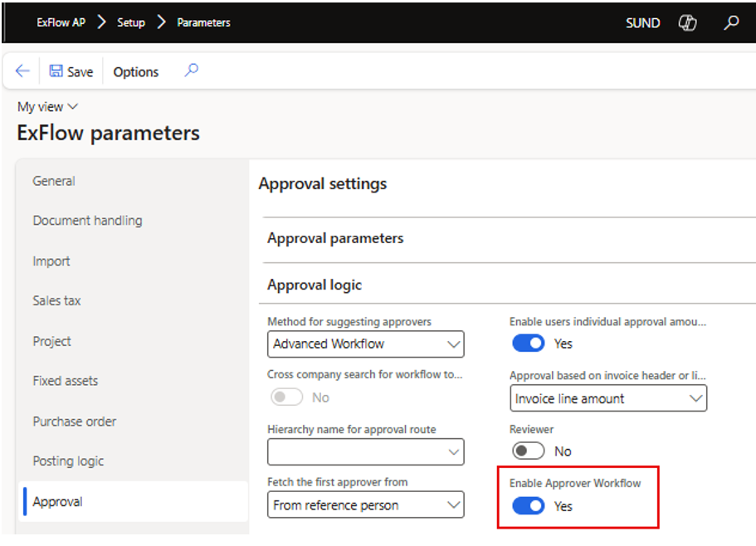Click the back arrow icon
756x546 pixels.
click(x=22, y=71)
